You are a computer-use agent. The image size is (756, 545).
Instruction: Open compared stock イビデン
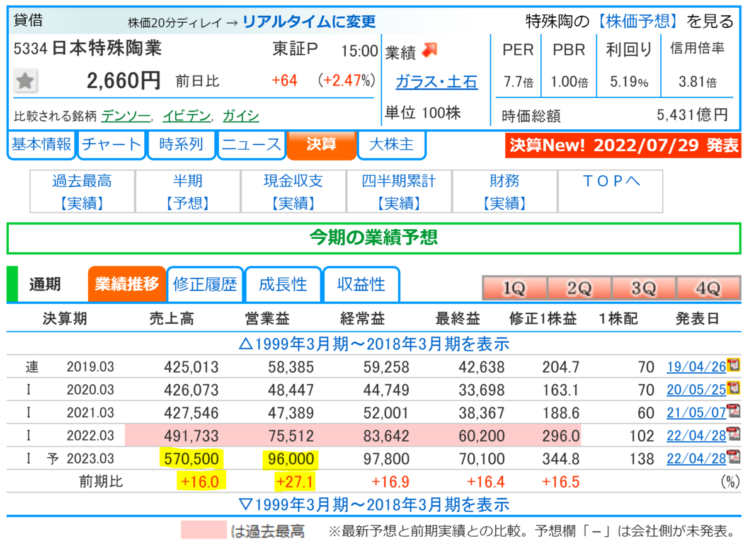(186, 116)
